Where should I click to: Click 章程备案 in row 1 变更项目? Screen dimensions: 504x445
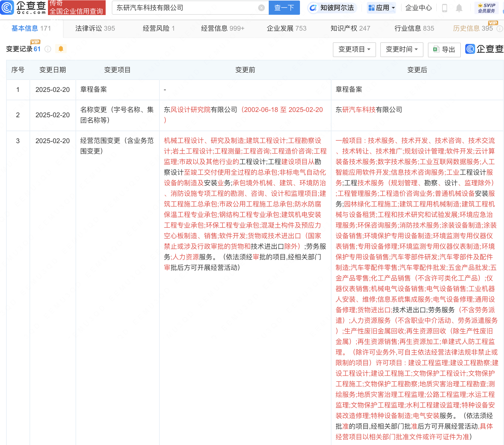(x=94, y=89)
